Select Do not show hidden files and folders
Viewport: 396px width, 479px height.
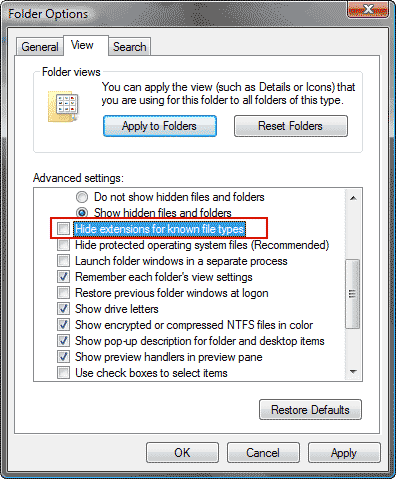point(82,197)
